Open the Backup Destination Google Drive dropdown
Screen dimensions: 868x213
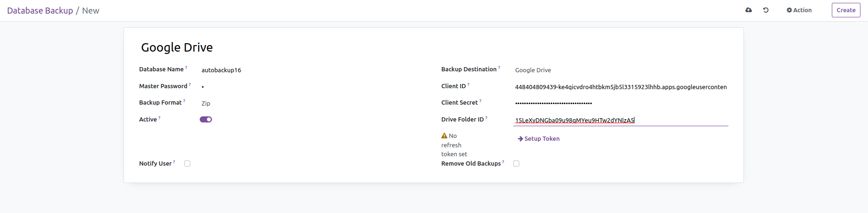tap(620, 70)
